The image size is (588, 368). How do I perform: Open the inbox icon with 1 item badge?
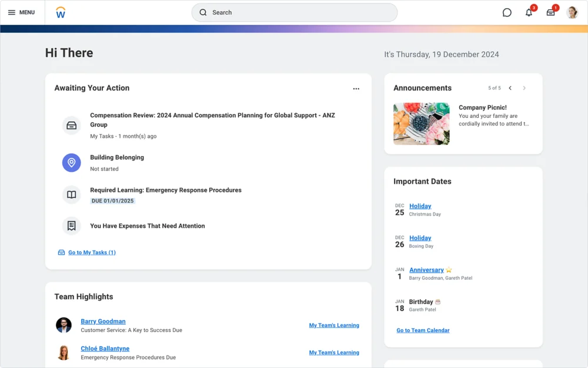tap(550, 12)
